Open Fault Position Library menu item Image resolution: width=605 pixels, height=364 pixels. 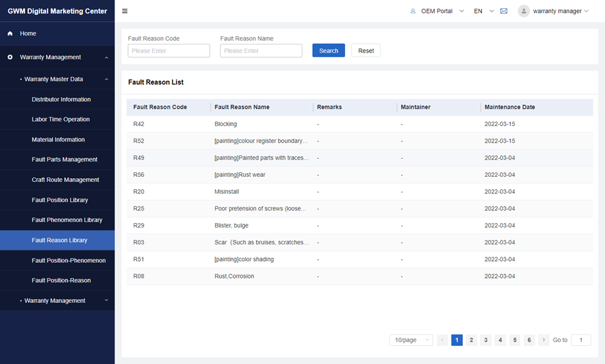(x=60, y=200)
